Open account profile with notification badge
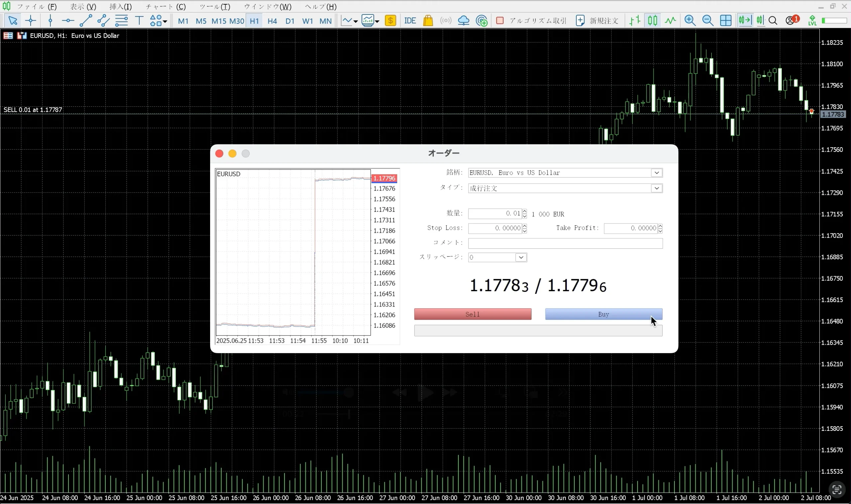 [792, 20]
